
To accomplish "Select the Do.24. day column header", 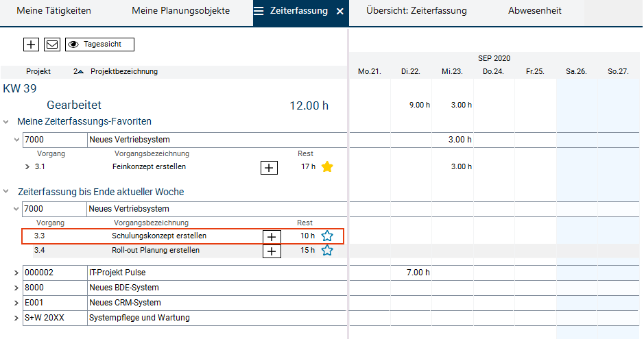I will (x=493, y=71).
